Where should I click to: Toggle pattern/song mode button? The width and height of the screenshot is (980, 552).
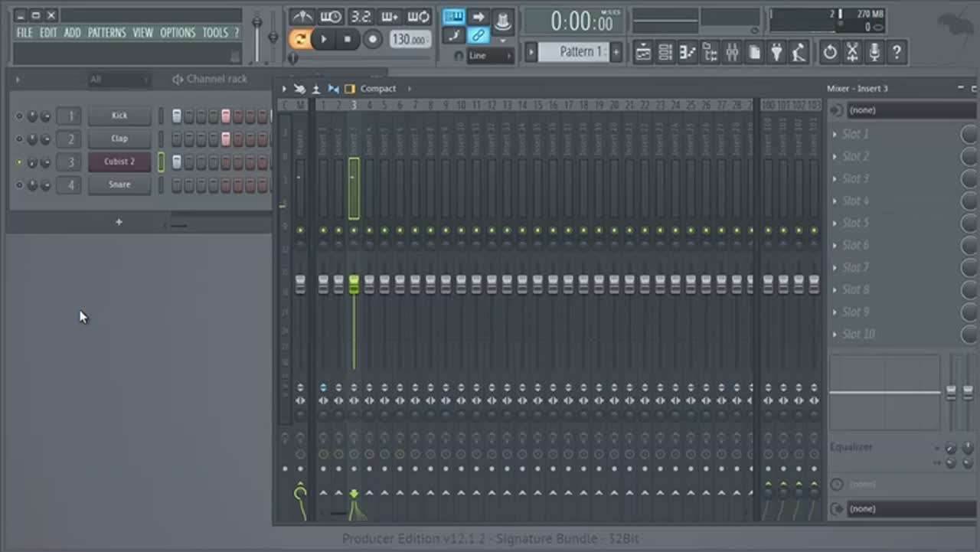click(x=300, y=39)
